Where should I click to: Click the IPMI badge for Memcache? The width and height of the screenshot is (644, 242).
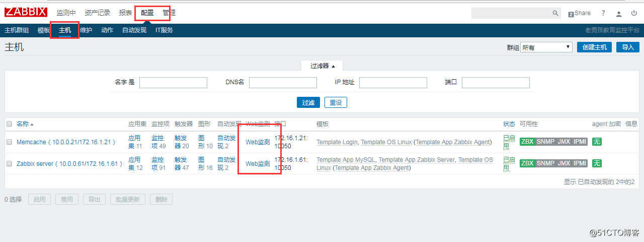[x=580, y=142]
